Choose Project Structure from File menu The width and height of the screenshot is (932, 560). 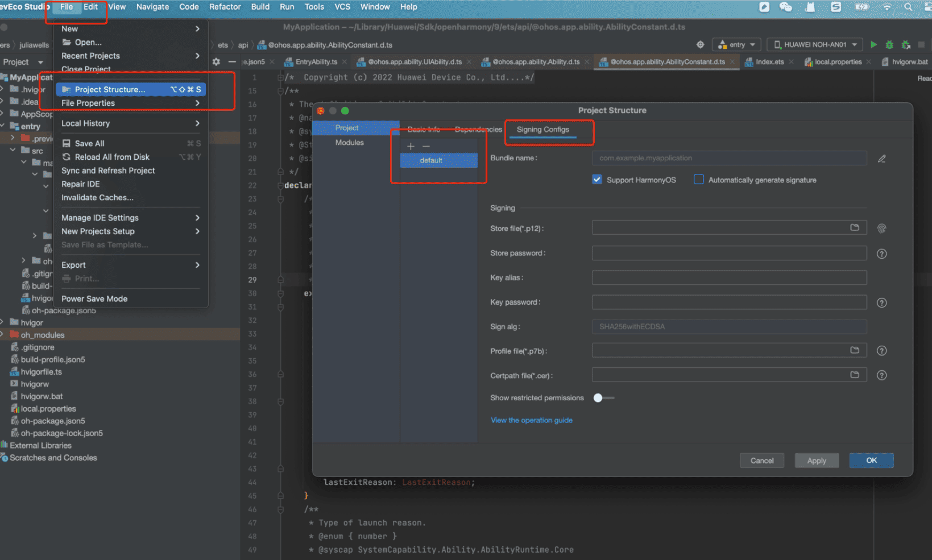[x=131, y=89]
